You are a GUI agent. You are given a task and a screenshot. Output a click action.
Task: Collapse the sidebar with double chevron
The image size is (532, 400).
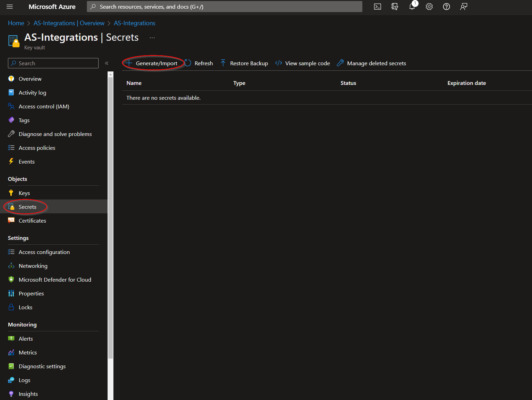[x=107, y=63]
